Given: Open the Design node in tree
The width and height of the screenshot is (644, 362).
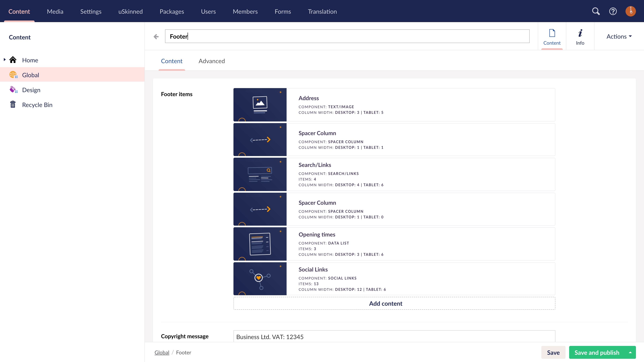Looking at the screenshot, I should (x=31, y=90).
